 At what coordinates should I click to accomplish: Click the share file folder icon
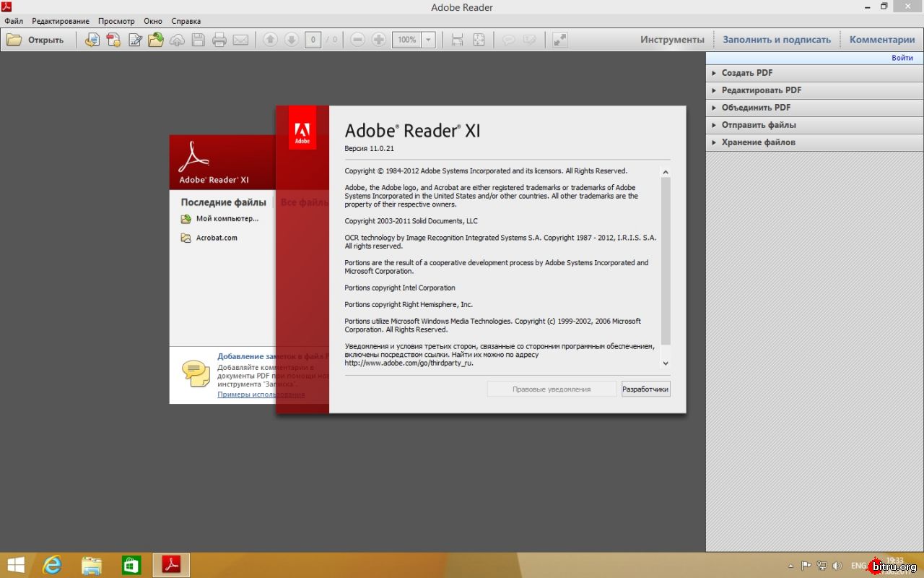[x=156, y=40]
